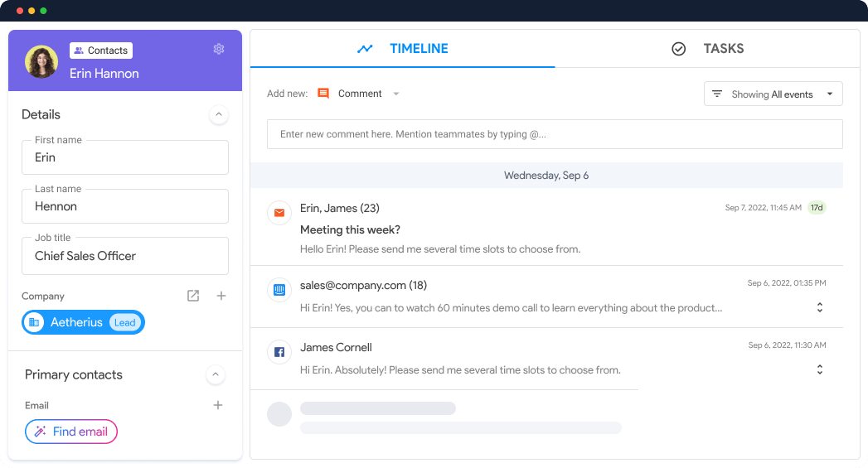Click the Contacts badge
This screenshot has width=868, height=468.
(101, 51)
